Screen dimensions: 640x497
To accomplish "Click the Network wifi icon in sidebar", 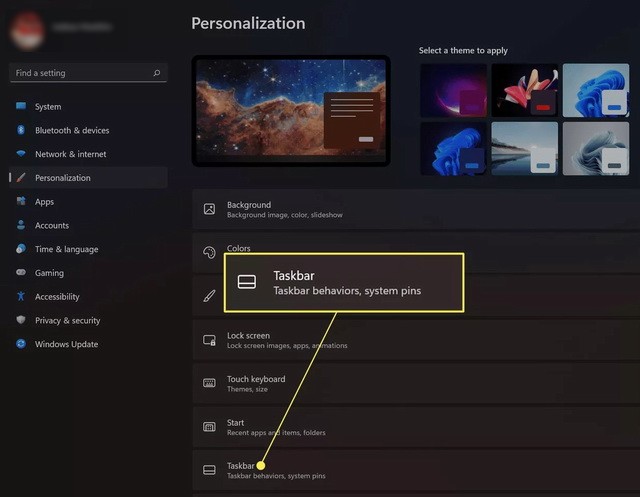I will tap(21, 154).
